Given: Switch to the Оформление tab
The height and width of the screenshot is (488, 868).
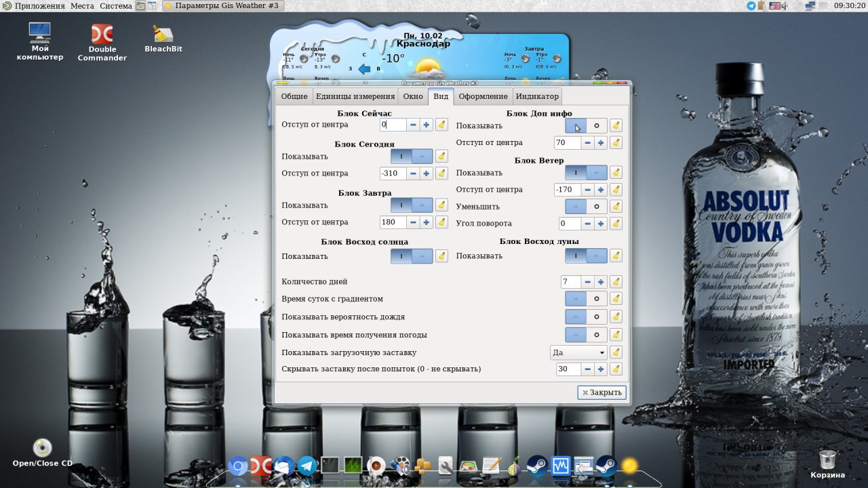Looking at the screenshot, I should [x=483, y=96].
